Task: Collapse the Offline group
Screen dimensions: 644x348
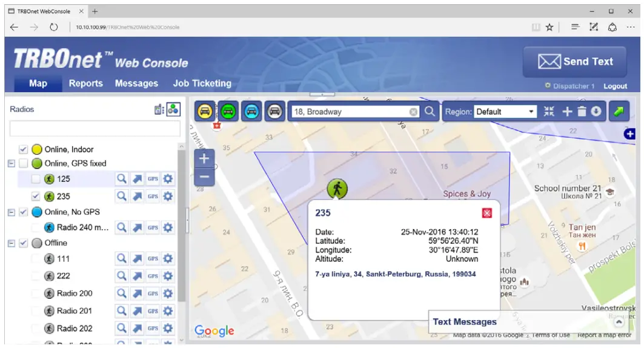Action: tap(12, 243)
